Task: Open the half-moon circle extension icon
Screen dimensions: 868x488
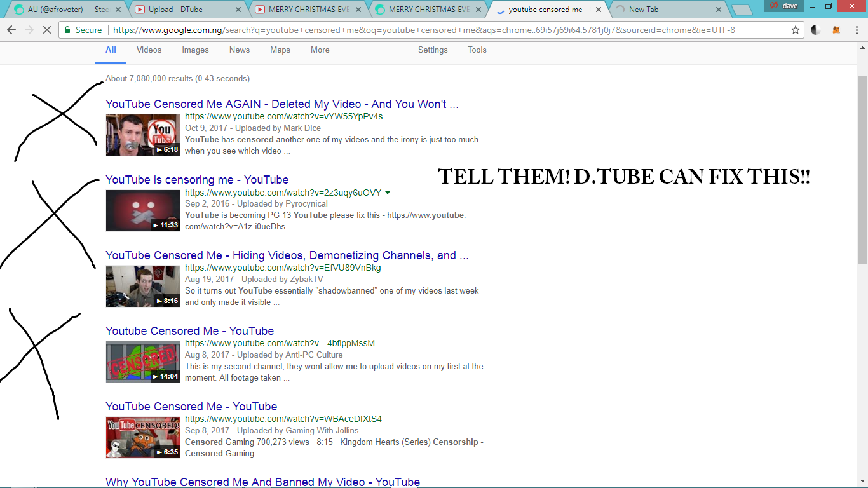Action: pyautogui.click(x=817, y=30)
